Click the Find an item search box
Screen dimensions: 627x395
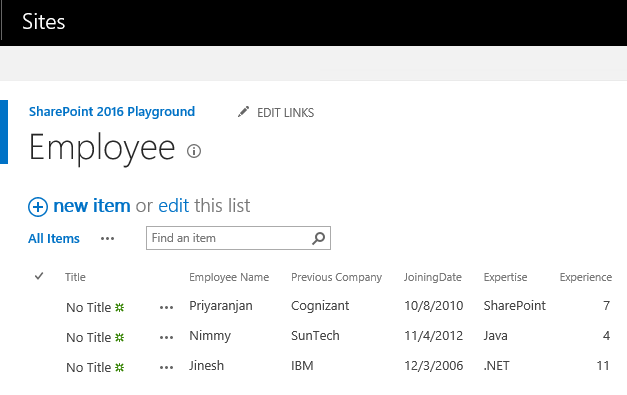click(229, 238)
